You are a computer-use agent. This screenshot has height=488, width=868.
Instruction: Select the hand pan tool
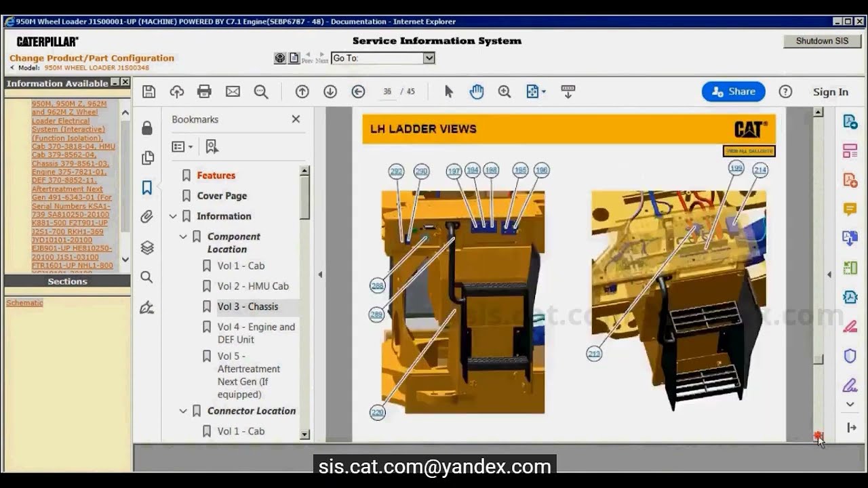[477, 91]
